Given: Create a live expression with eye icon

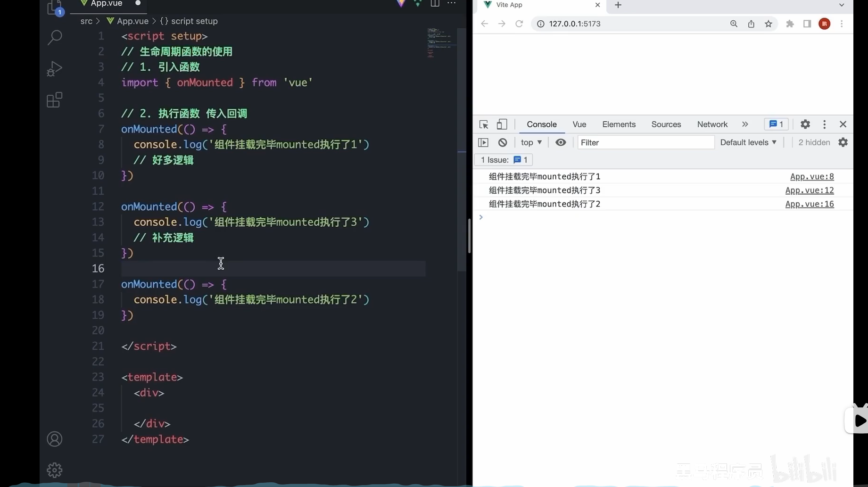Looking at the screenshot, I should point(561,142).
